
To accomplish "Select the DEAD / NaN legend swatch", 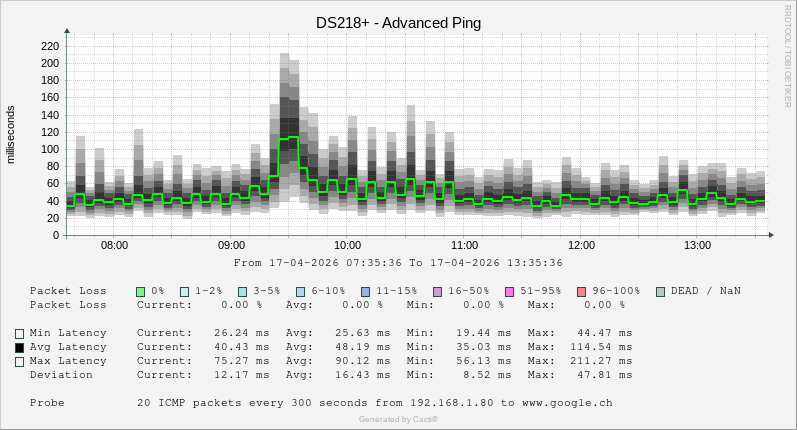I will pos(660,291).
